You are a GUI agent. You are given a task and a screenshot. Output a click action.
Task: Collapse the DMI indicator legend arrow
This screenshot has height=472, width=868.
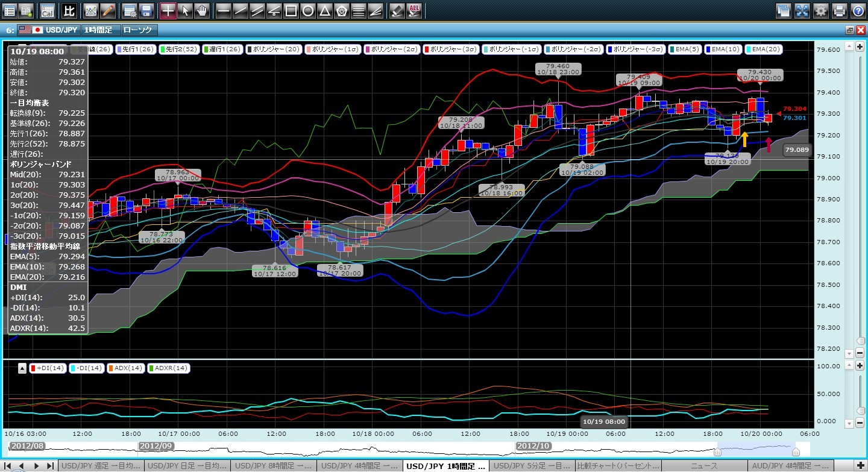[x=22, y=368]
